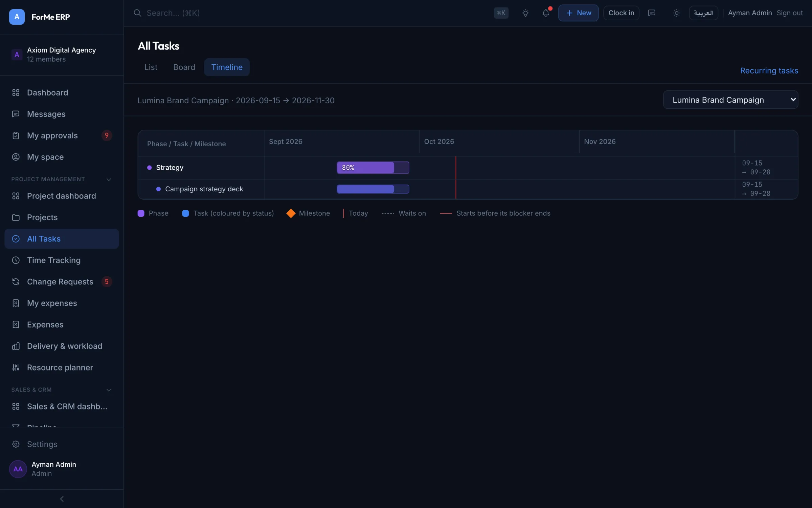Viewport: 812px width, 508px height.
Task: Toggle light theme with sun icon
Action: [676, 13]
